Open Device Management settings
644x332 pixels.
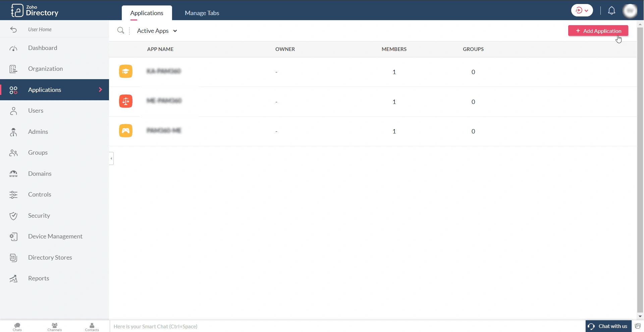coord(55,236)
